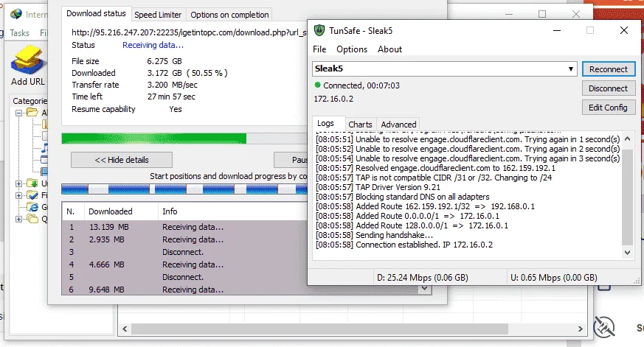Click the TunSafe shield icon in title bar
644x347 pixels.
(319, 31)
